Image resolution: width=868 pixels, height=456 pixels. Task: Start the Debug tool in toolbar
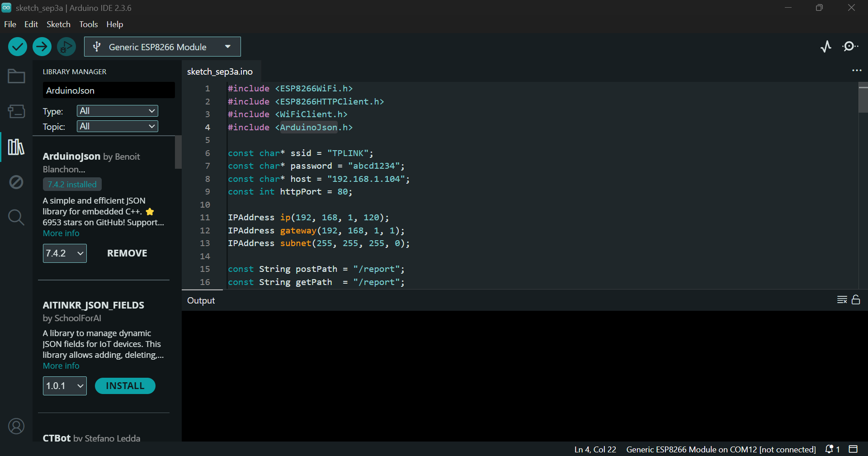[x=66, y=47]
